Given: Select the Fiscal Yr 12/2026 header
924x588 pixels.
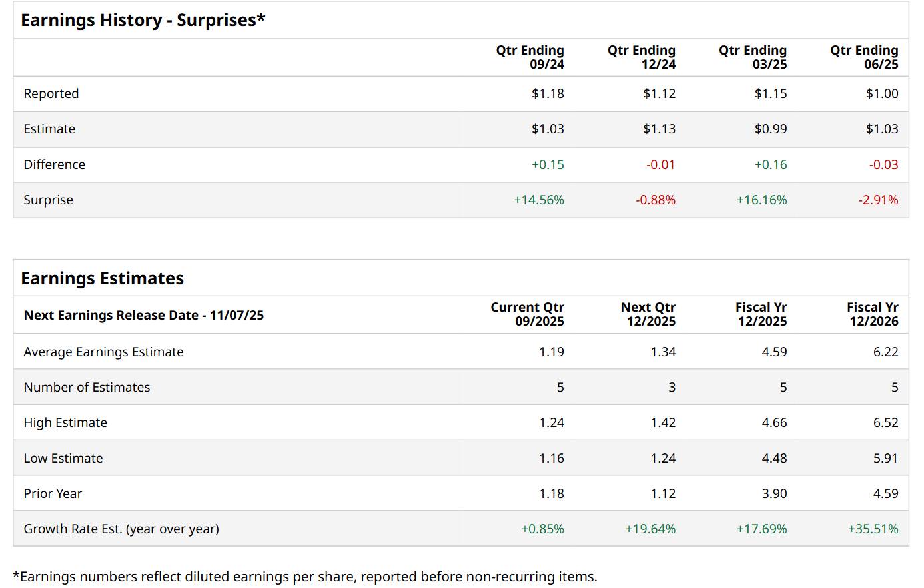Looking at the screenshot, I should (873, 314).
